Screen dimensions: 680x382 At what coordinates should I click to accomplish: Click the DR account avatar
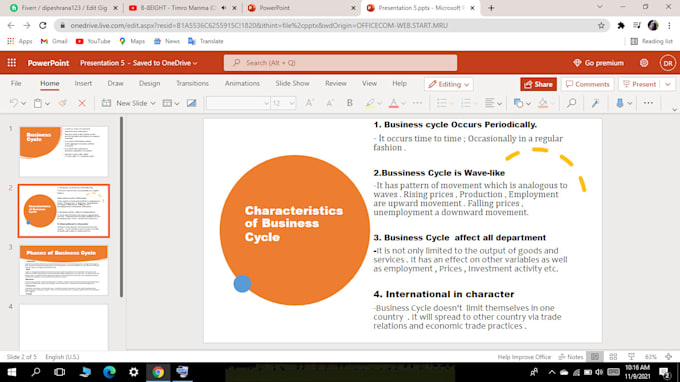[x=668, y=63]
